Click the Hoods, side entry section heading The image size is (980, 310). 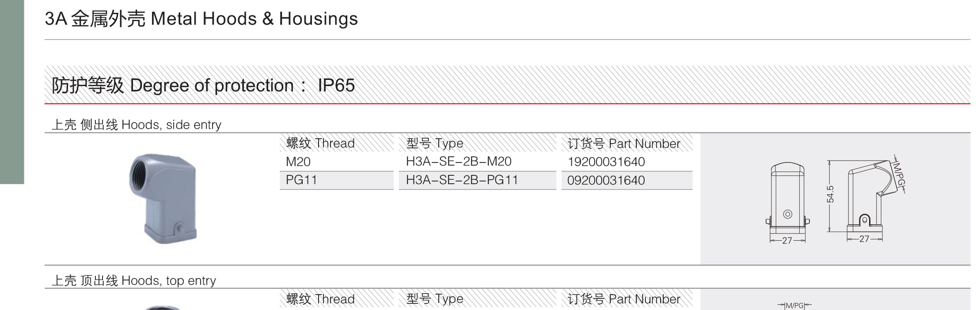[137, 125]
